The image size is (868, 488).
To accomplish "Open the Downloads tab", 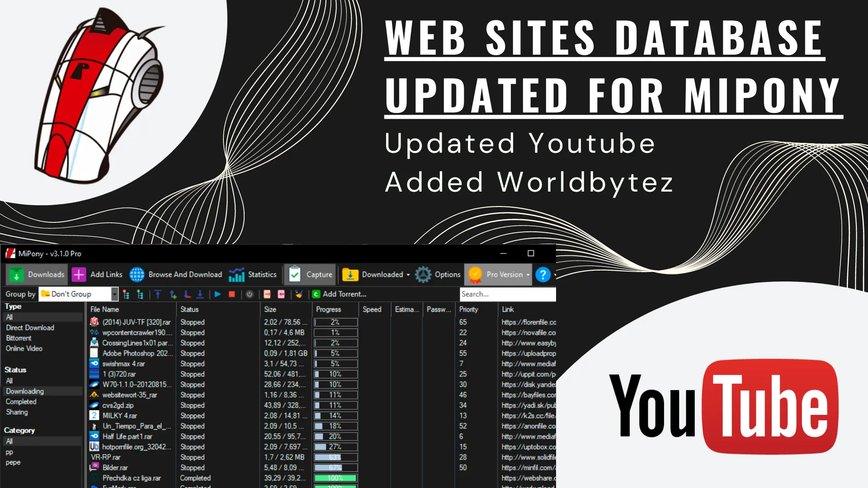I will pos(37,274).
